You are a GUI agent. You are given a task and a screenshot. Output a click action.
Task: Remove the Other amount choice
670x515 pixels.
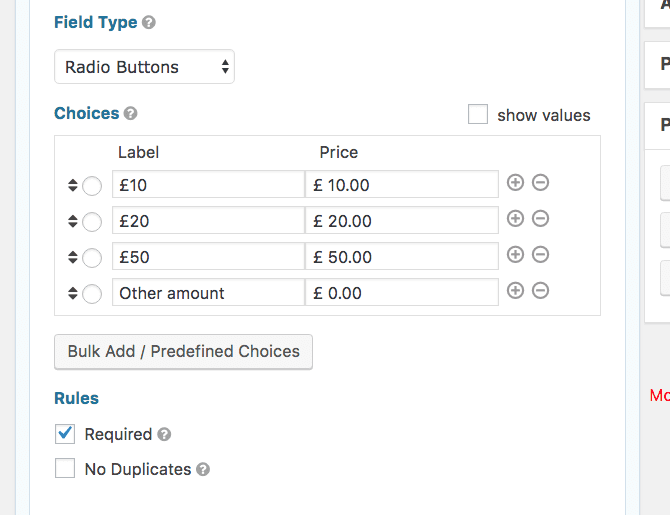coord(541,291)
